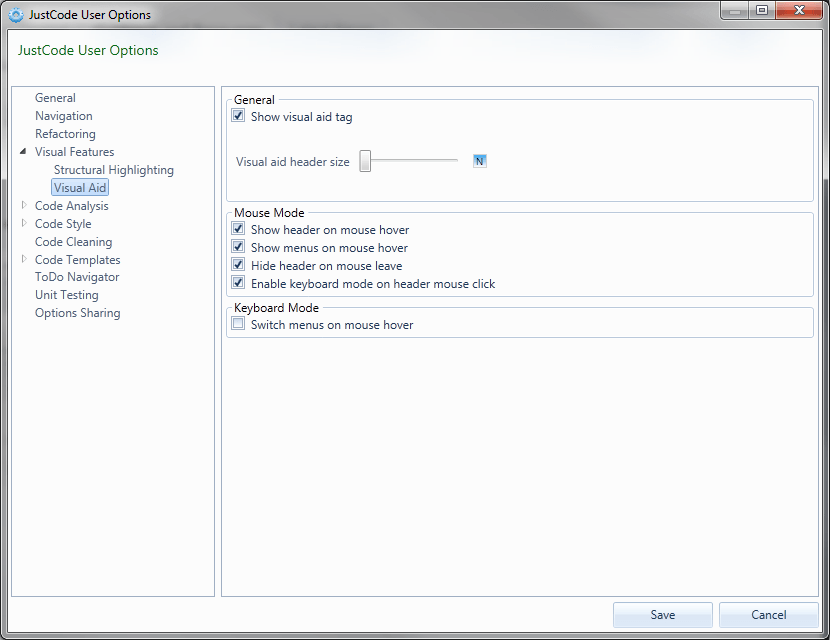Image resolution: width=830 pixels, height=640 pixels.
Task: Select Structural Highlighting settings
Action: point(113,170)
